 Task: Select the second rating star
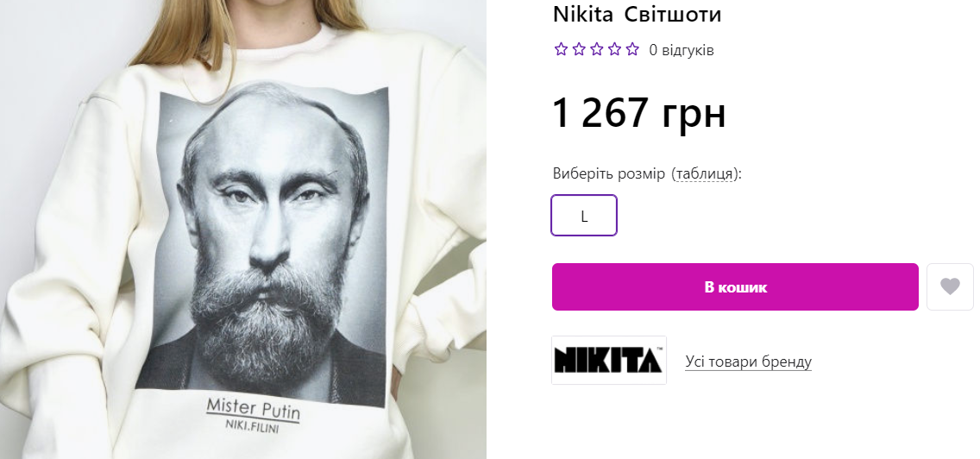coord(579,49)
